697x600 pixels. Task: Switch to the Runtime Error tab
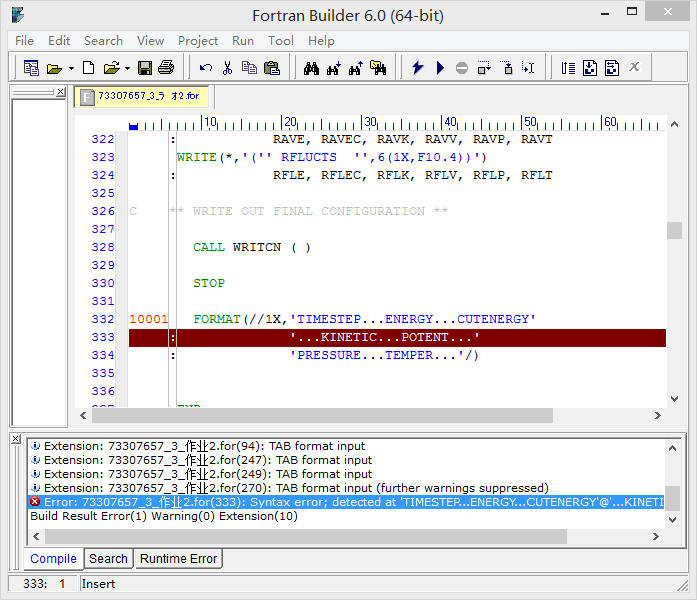pyautogui.click(x=179, y=559)
